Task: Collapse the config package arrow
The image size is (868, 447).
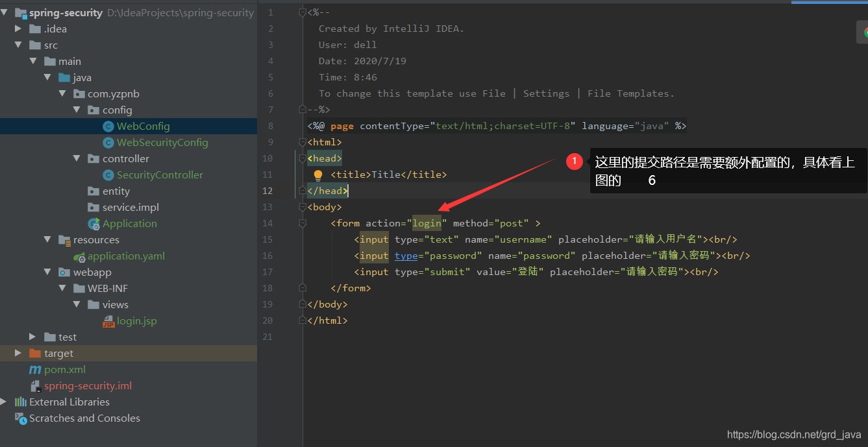Action: click(77, 110)
